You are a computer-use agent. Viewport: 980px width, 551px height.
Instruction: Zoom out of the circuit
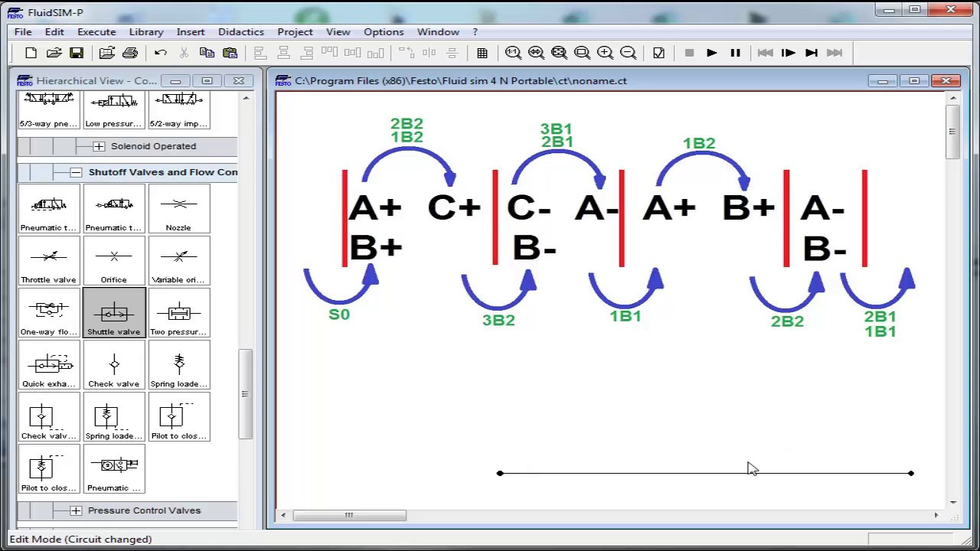628,53
